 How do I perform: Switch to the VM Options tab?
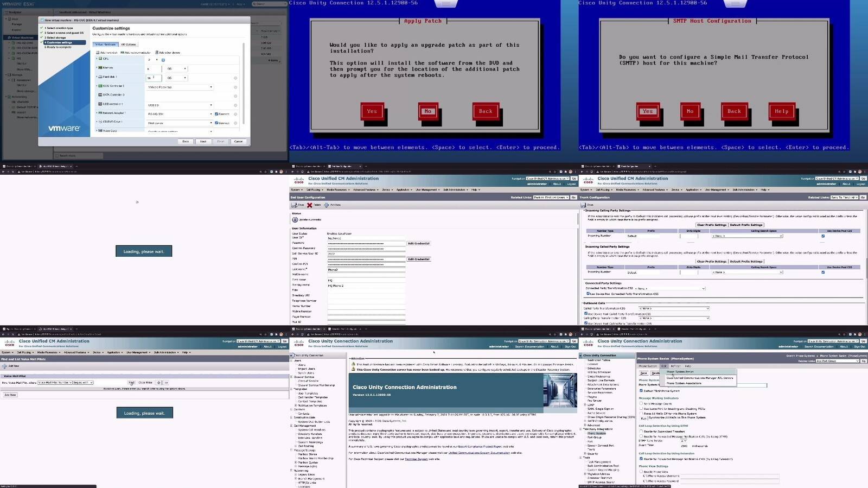tap(129, 45)
